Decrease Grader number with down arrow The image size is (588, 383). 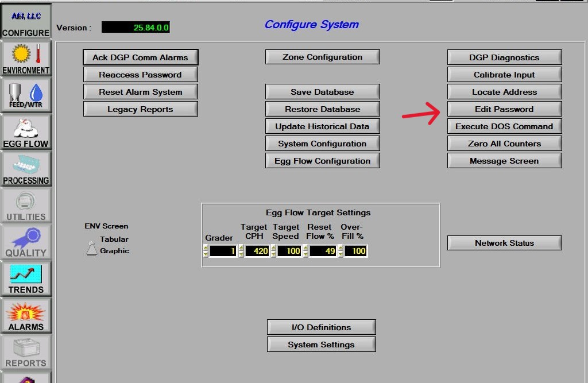(206, 254)
